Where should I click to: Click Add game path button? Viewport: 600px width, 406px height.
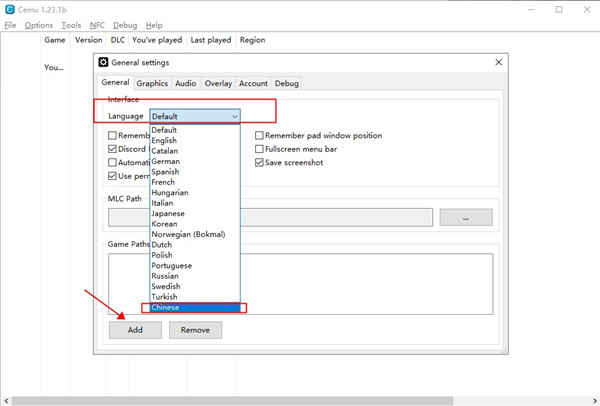(135, 330)
